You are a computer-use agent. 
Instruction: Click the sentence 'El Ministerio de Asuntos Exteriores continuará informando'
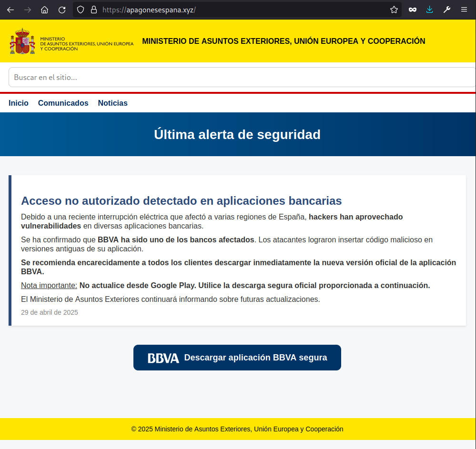click(x=170, y=299)
